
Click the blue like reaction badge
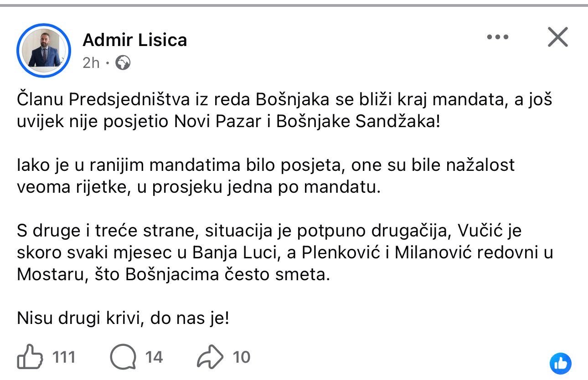(x=560, y=363)
